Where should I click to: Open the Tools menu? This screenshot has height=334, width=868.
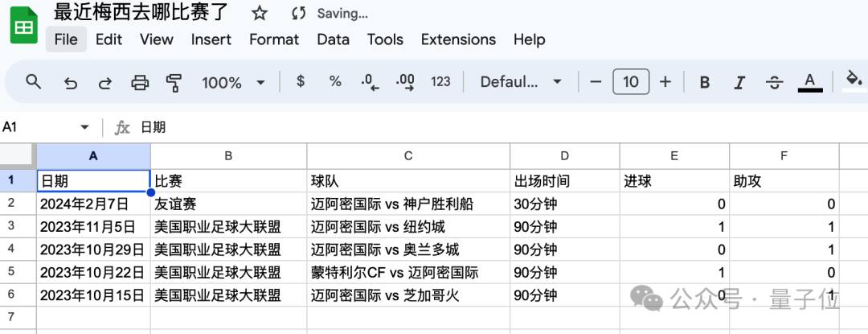tap(385, 39)
